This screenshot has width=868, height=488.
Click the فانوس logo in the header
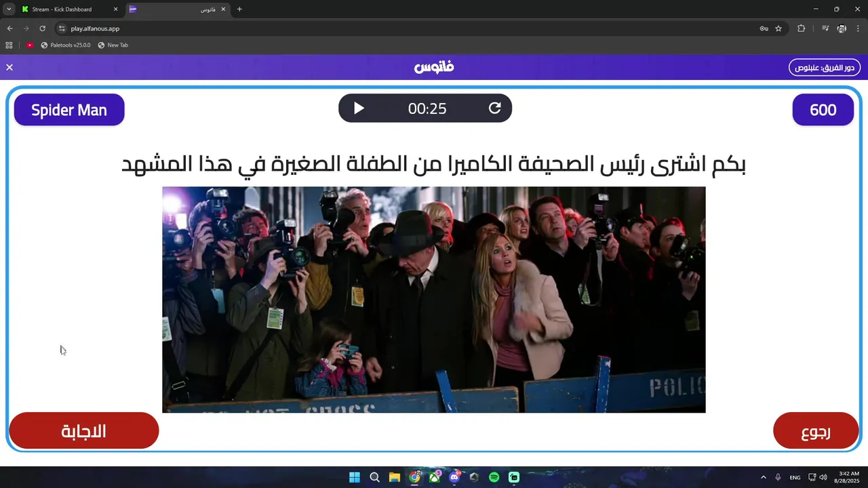coord(434,67)
